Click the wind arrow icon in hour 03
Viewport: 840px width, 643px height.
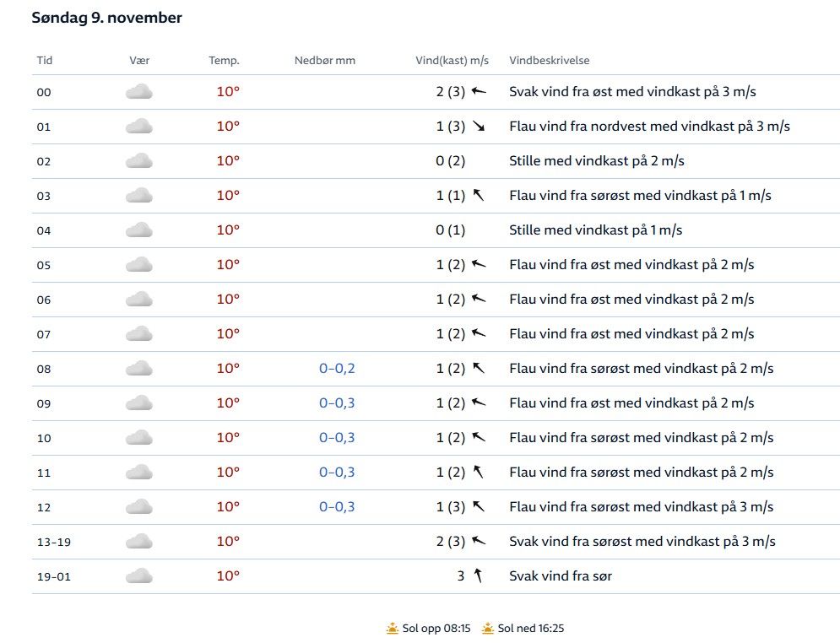tap(479, 196)
